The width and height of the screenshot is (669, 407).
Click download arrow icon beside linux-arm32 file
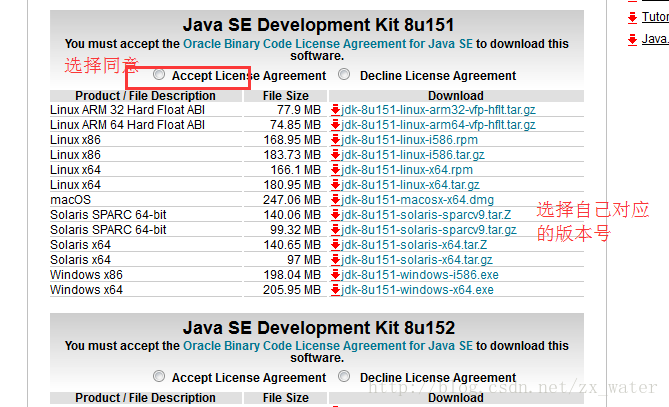pyautogui.click(x=335, y=110)
